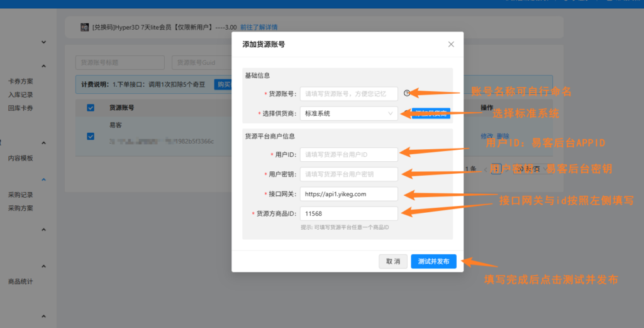644x328 pixels.
Task: Click the 货源账号标题 search field
Action: click(120, 62)
